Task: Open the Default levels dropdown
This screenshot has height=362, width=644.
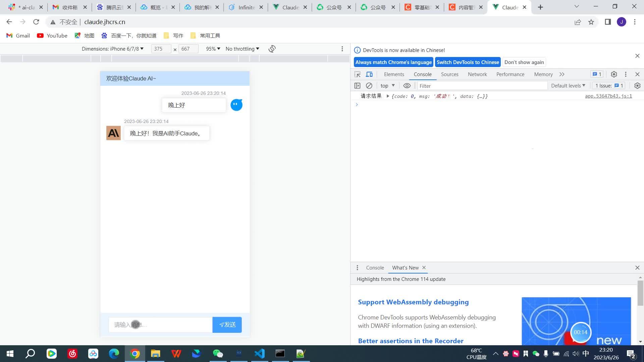Action: 568,86
